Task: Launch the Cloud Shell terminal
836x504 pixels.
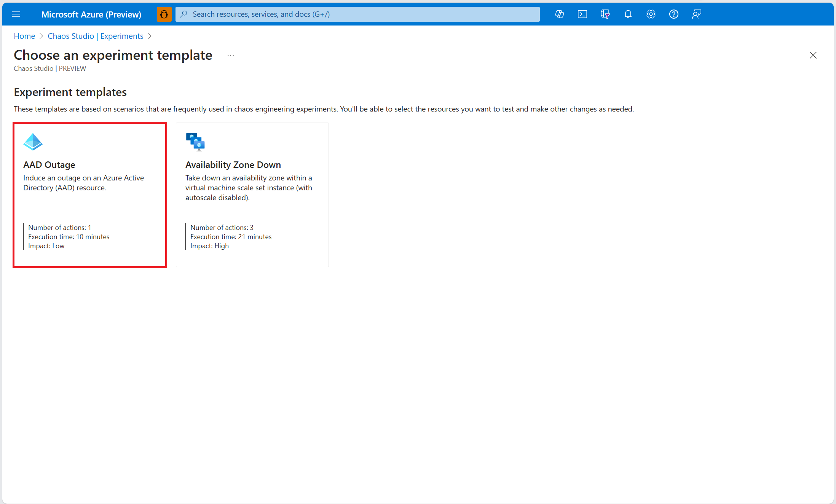Action: tap(582, 14)
